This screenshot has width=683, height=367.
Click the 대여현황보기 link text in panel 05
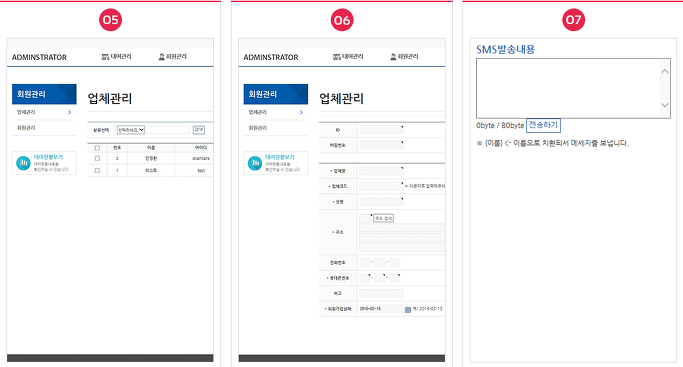pos(48,157)
